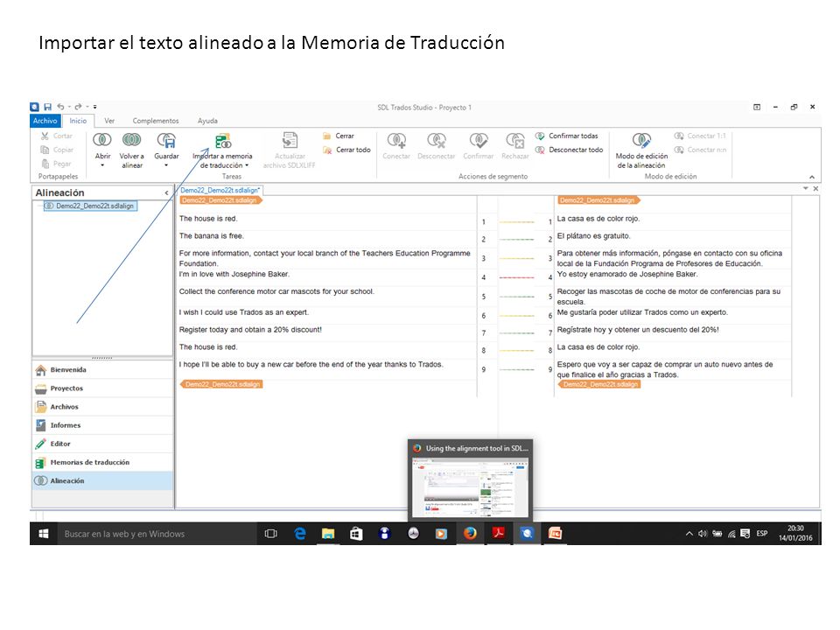Open the Editor view
840x630 pixels.
tap(103, 444)
